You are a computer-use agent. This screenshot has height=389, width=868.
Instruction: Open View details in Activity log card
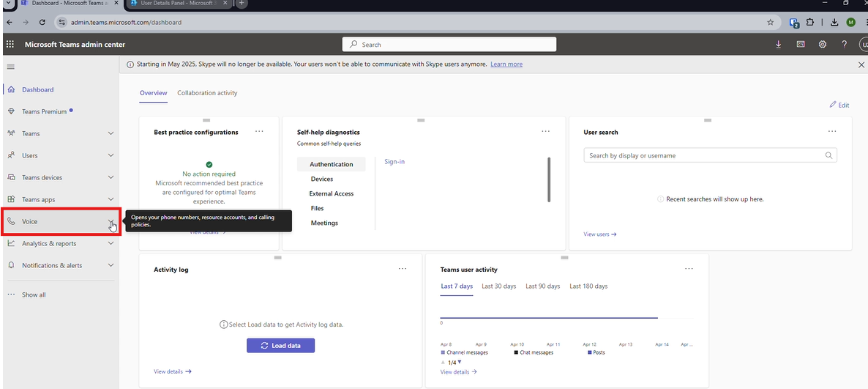point(173,372)
